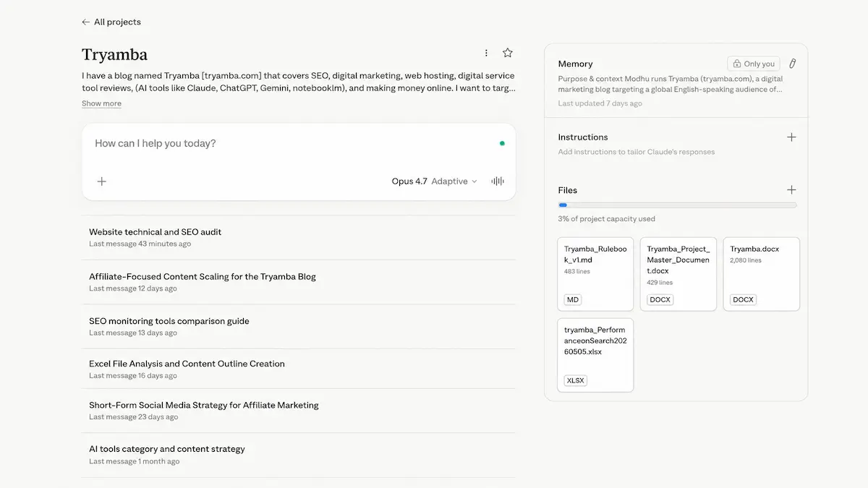Click the 3% of project capacity used text
Image resolution: width=868 pixels, height=488 pixels.
(x=606, y=219)
